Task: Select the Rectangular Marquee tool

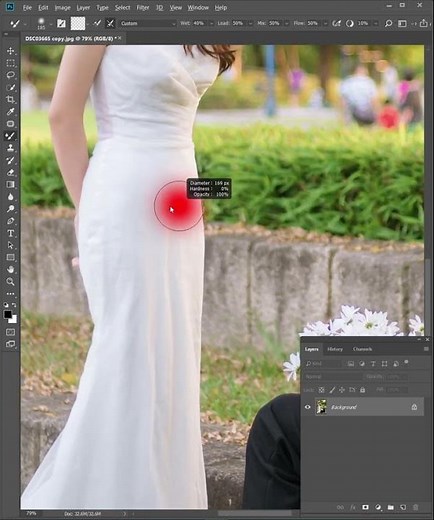Action: [x=10, y=63]
